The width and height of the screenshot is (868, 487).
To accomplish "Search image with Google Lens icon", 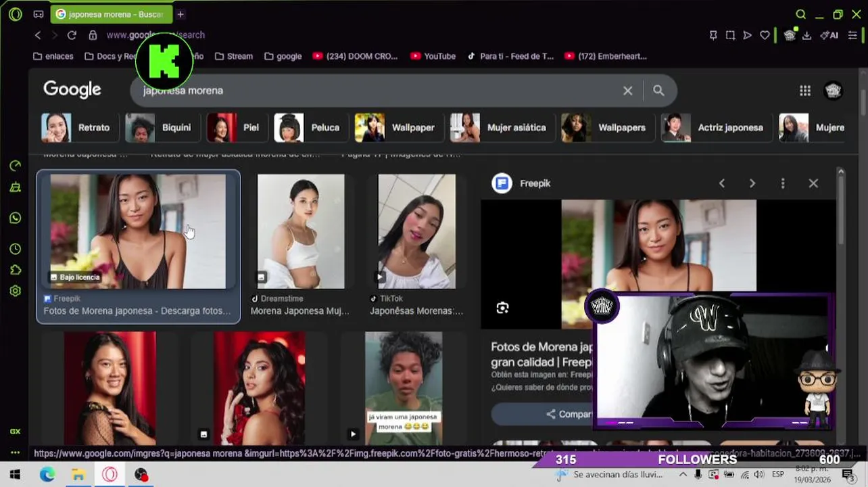I will (502, 308).
